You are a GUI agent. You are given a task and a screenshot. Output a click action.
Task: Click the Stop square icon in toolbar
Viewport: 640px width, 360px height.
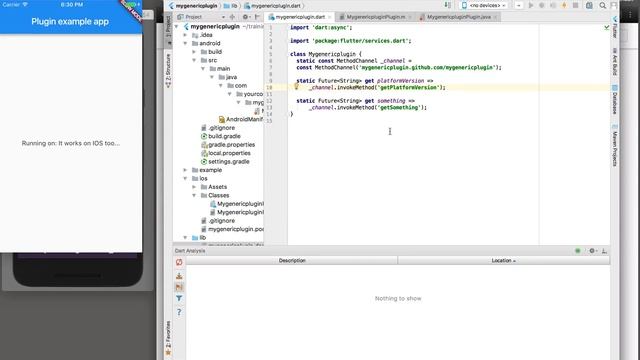[x=576, y=5]
